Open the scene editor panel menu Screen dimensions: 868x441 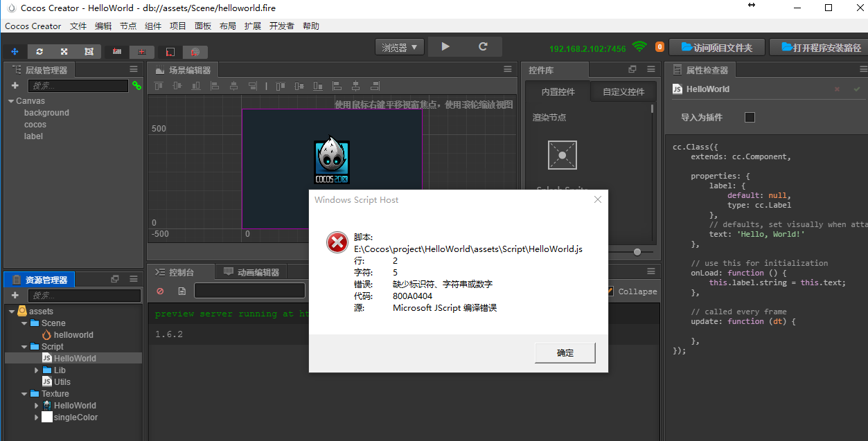pos(508,69)
